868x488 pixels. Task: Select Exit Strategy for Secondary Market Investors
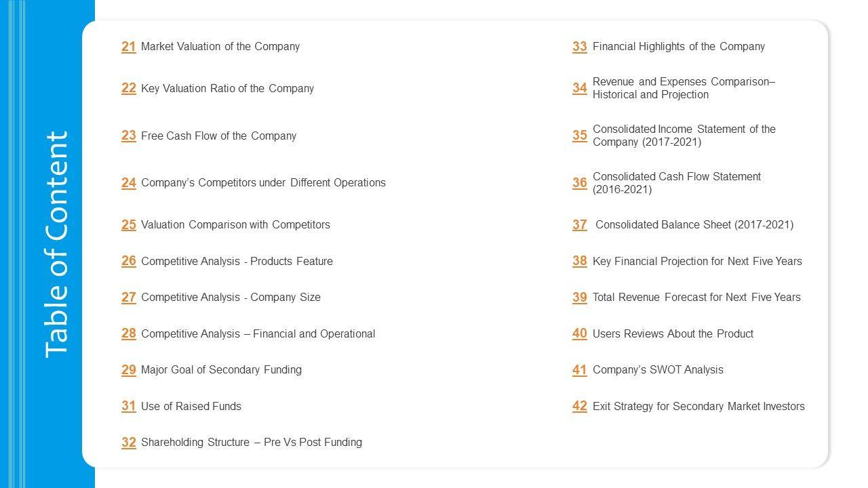(698, 406)
